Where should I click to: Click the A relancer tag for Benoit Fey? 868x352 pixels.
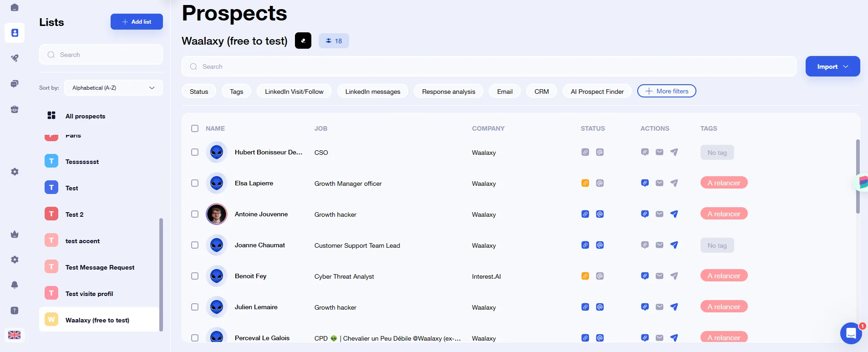pos(724,276)
